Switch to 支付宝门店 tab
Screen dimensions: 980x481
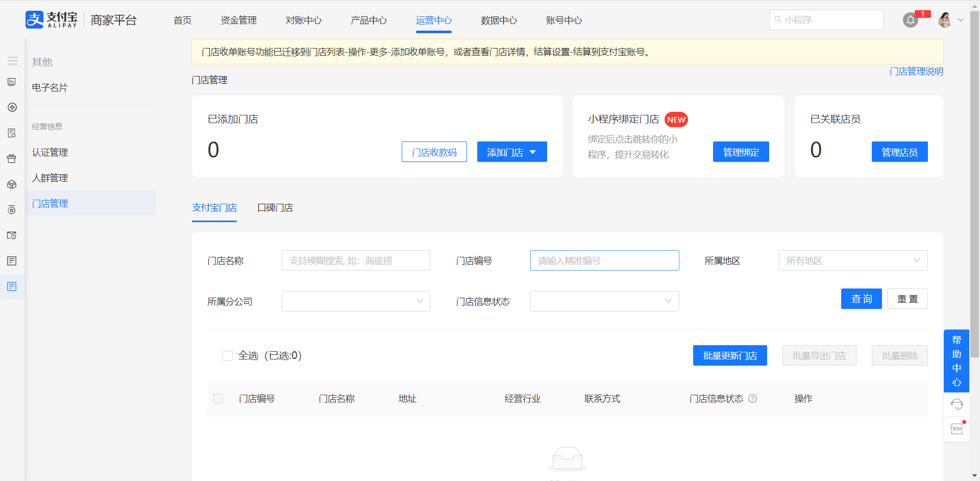pos(214,208)
